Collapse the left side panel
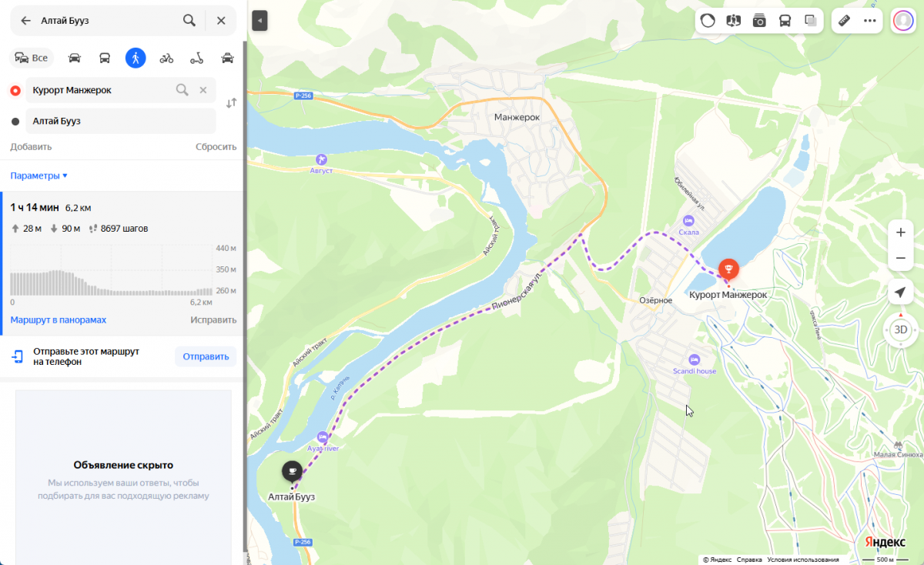Screen dimensions: 924x565 coord(259,21)
